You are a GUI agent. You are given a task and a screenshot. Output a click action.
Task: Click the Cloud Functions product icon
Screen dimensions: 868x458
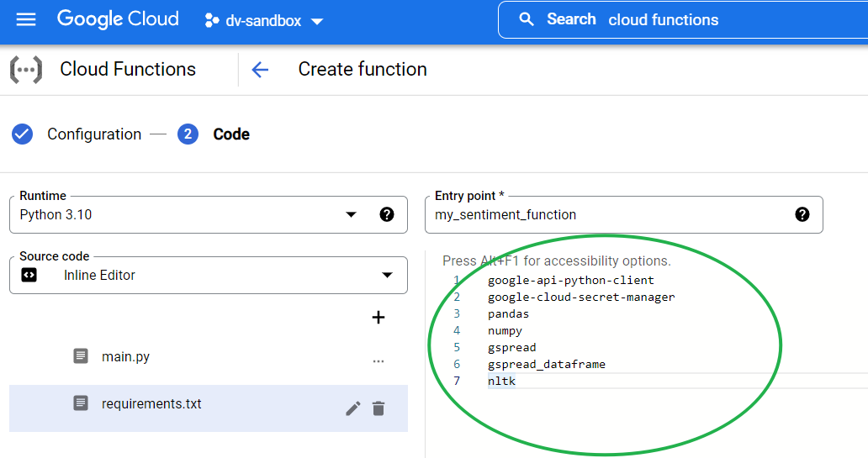coord(25,70)
